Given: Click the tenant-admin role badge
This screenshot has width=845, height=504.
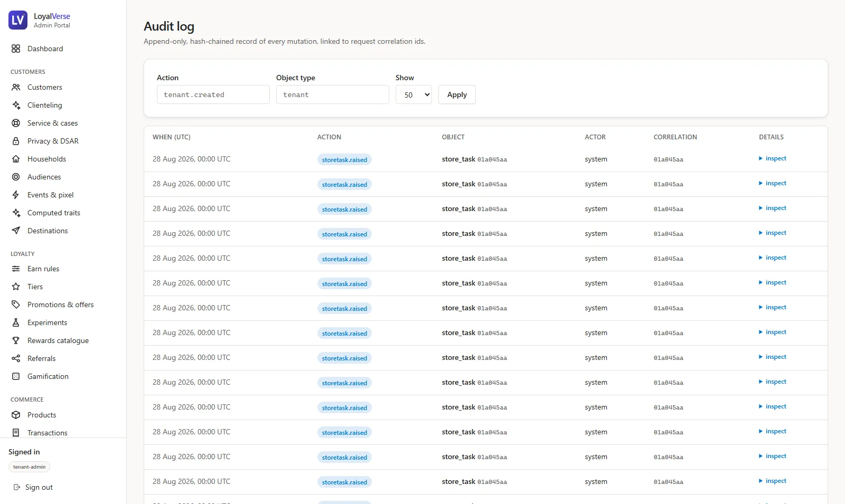Looking at the screenshot, I should 29,467.
